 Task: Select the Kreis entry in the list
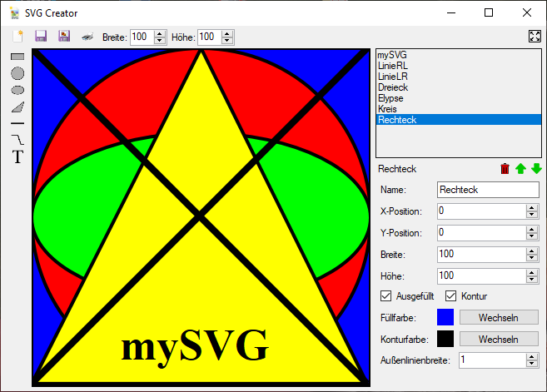pos(388,109)
